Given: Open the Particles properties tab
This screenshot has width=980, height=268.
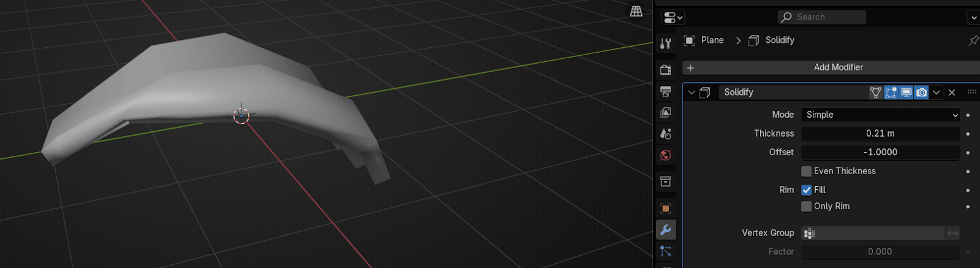Looking at the screenshot, I should pyautogui.click(x=666, y=251).
